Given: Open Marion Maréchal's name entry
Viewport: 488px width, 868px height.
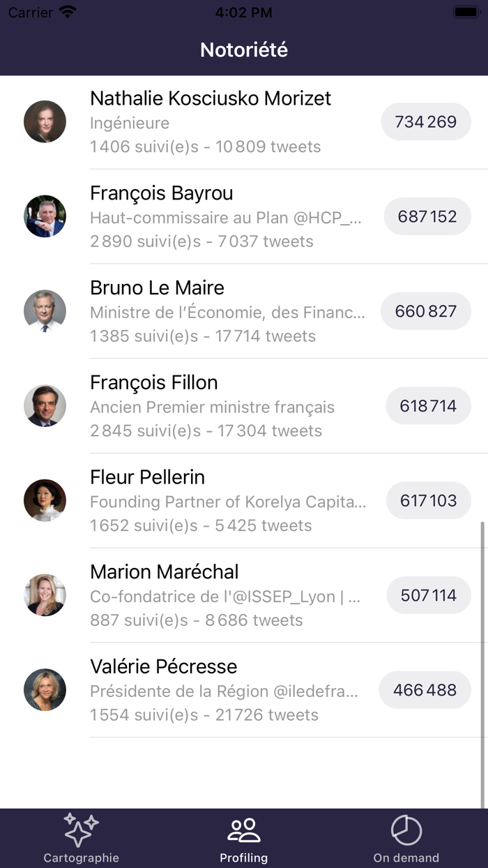Looking at the screenshot, I should click(x=165, y=572).
